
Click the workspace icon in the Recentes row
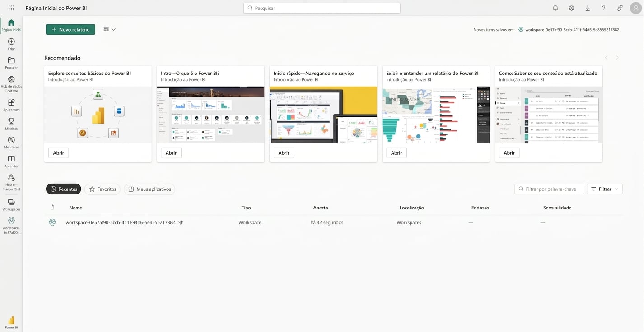click(x=52, y=222)
